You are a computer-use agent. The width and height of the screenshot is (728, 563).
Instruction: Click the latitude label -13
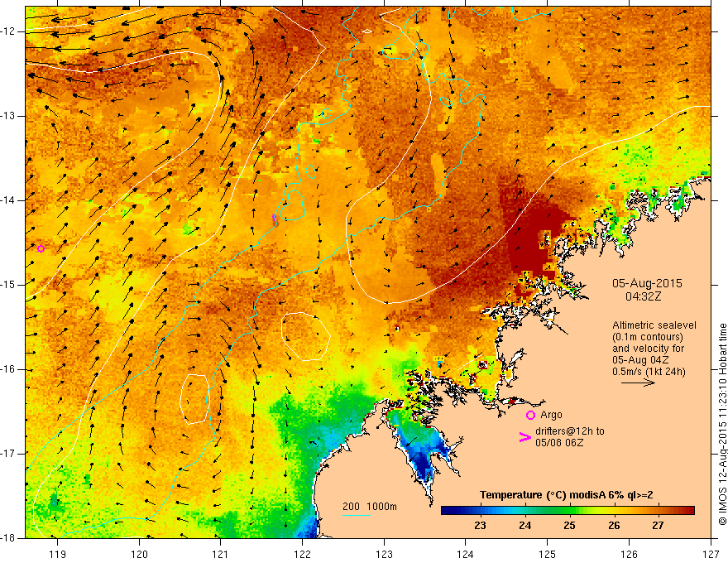(8, 116)
